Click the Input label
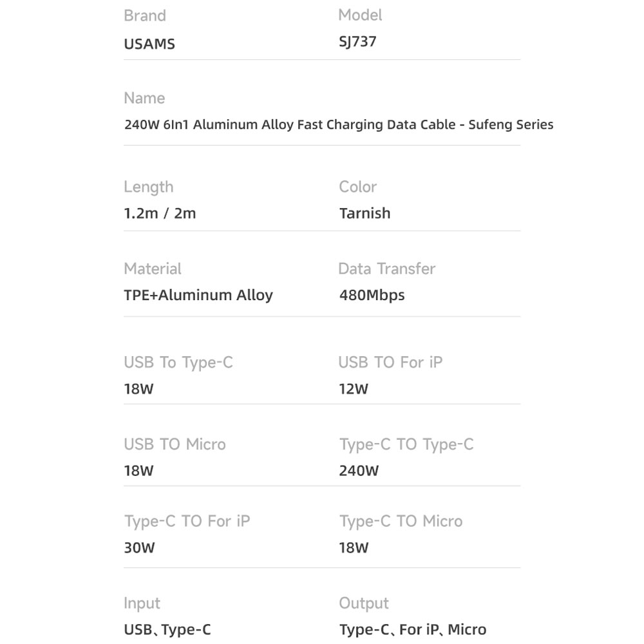 coord(142,603)
